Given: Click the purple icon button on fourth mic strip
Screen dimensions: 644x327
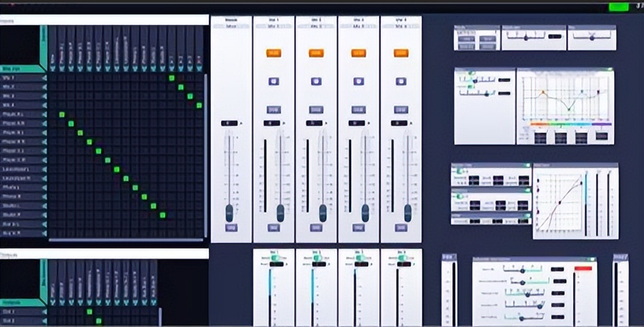Looking at the screenshot, I should pos(400,81).
